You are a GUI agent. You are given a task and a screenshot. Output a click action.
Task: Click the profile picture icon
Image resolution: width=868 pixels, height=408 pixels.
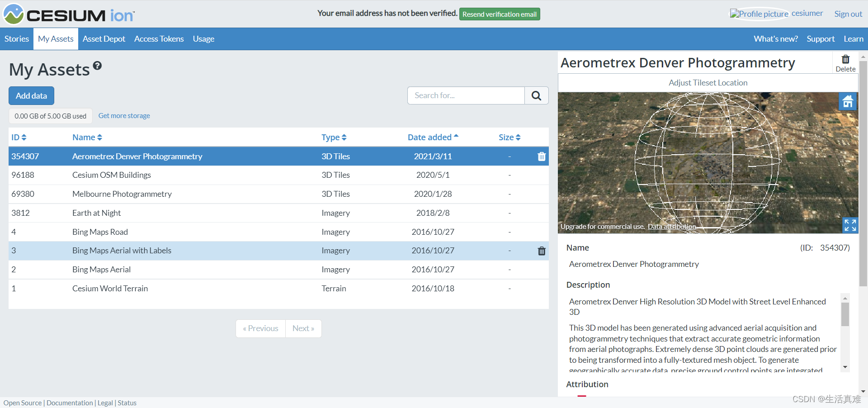(x=759, y=14)
